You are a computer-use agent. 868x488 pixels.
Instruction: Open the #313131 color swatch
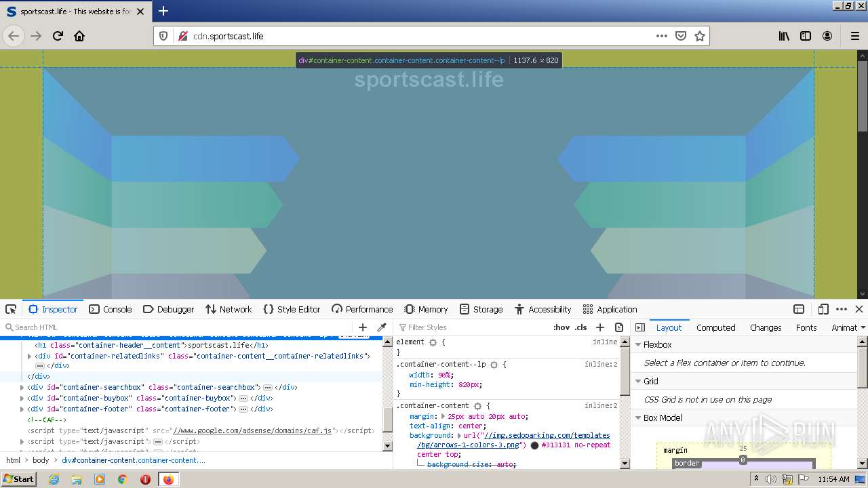(534, 445)
